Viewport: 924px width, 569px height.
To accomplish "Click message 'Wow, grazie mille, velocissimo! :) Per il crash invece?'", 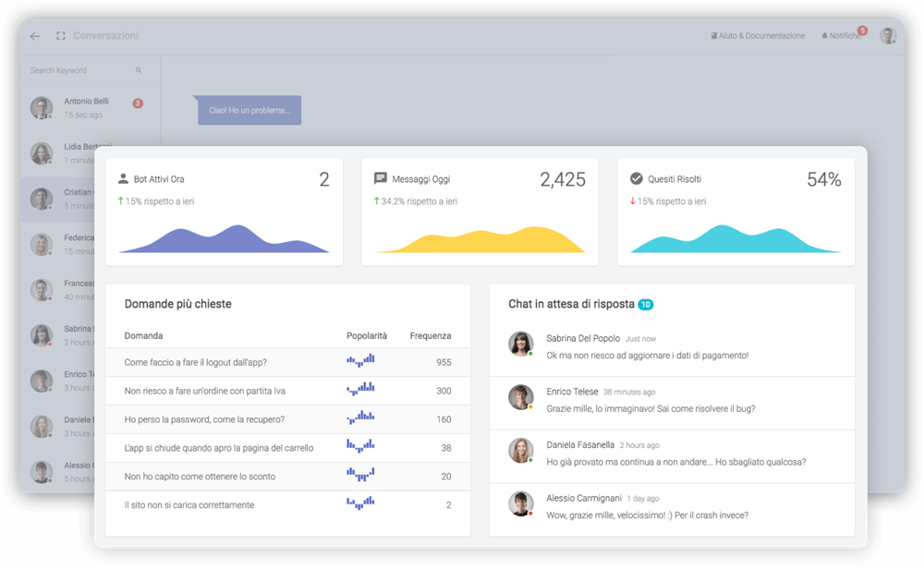I will (x=648, y=515).
